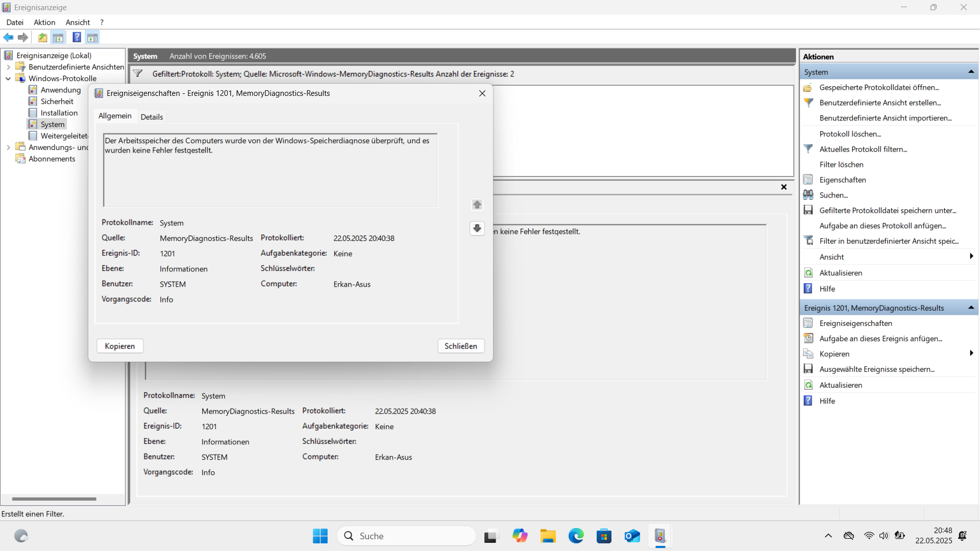This screenshot has width=980, height=551.
Task: Click the Kopieren button in the dialog
Action: [x=119, y=346]
